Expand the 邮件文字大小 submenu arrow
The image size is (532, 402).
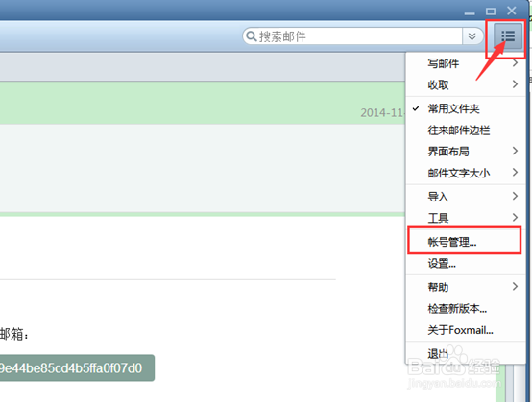pyautogui.click(x=515, y=172)
